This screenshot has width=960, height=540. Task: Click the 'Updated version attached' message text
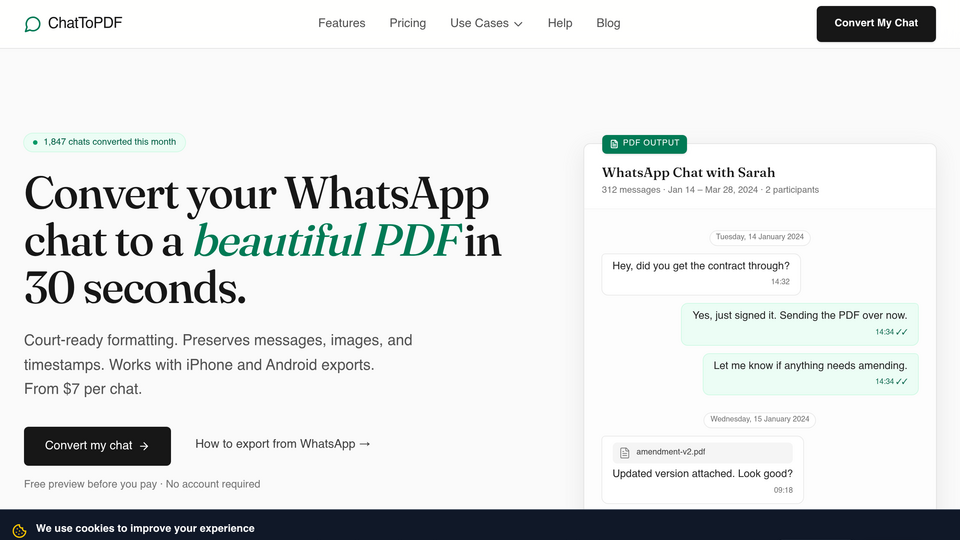tap(703, 474)
